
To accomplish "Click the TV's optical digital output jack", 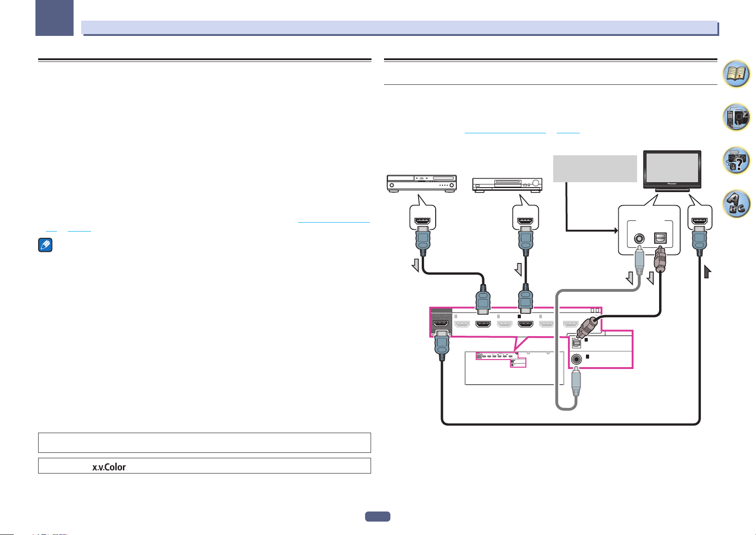I will click(661, 238).
